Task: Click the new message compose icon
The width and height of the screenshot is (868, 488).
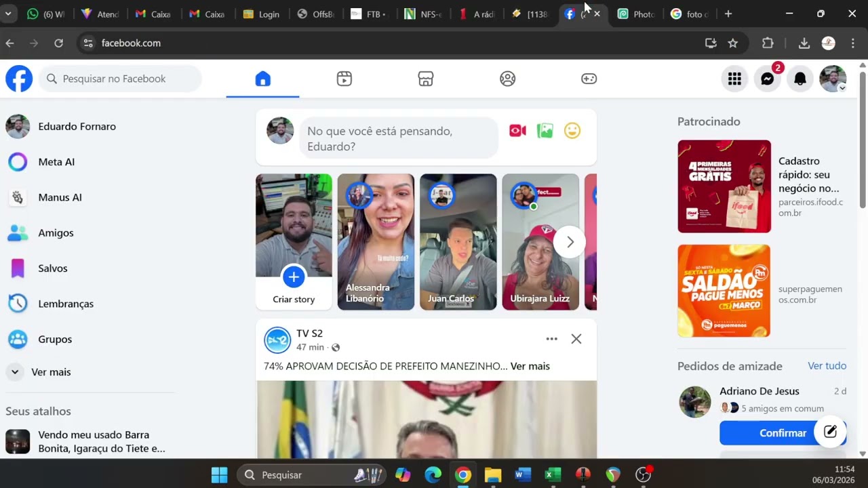Action: point(830,431)
